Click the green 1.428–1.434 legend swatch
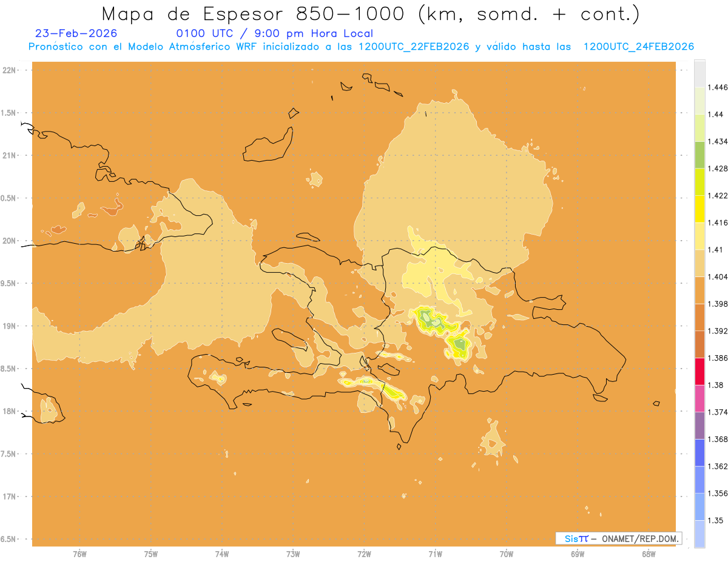Image resolution: width=728 pixels, height=562 pixels. point(699,155)
